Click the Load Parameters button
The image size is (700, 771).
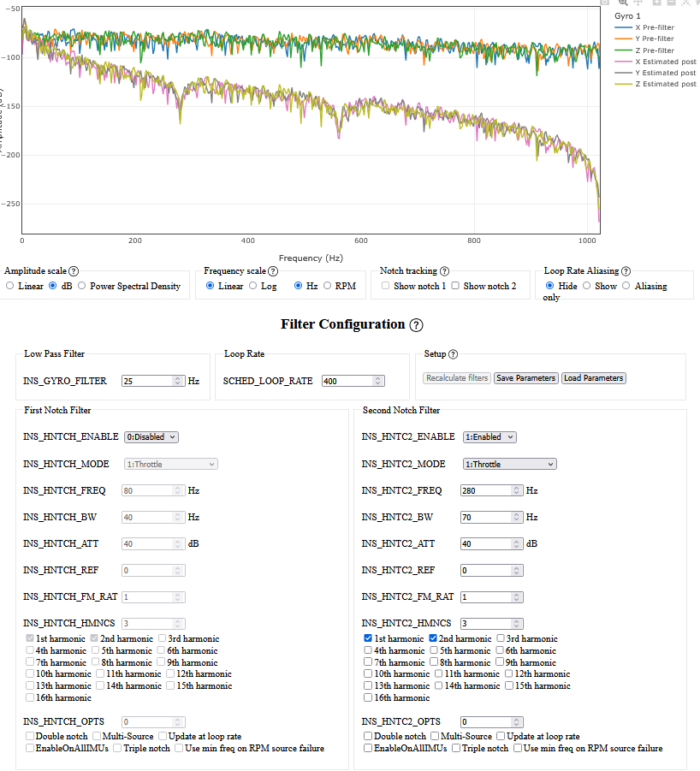pyautogui.click(x=593, y=378)
